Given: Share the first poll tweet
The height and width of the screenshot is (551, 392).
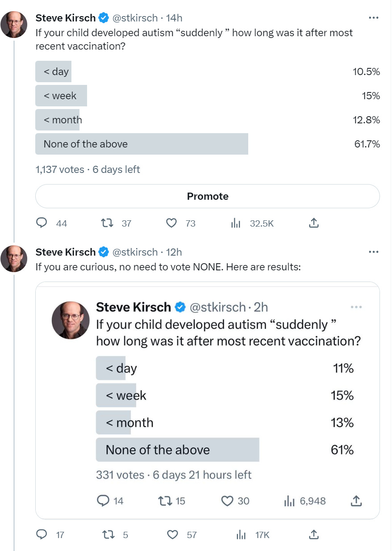Looking at the screenshot, I should [x=314, y=223].
